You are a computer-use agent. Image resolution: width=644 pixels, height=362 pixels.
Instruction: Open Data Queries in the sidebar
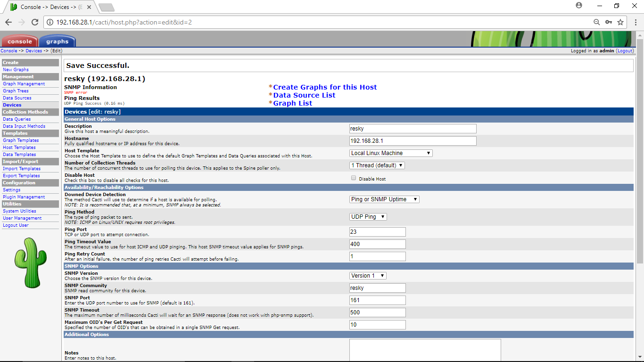click(17, 119)
